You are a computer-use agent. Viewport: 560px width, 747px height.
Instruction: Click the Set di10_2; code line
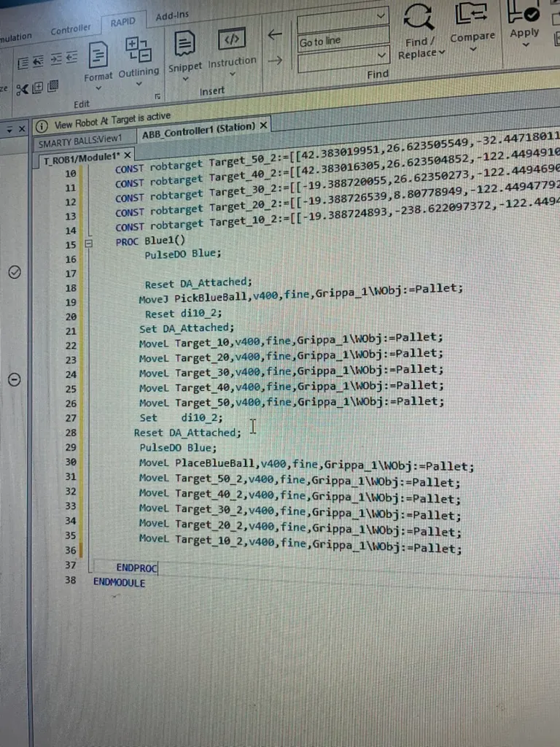point(181,418)
